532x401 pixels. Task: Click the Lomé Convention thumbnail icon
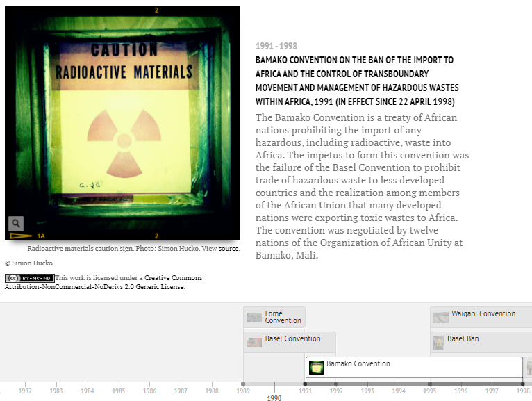(254, 318)
